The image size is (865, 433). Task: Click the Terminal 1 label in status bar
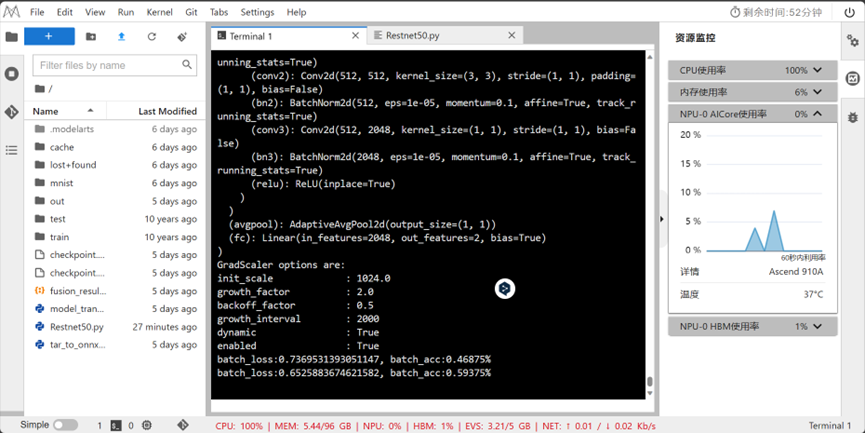(830, 425)
